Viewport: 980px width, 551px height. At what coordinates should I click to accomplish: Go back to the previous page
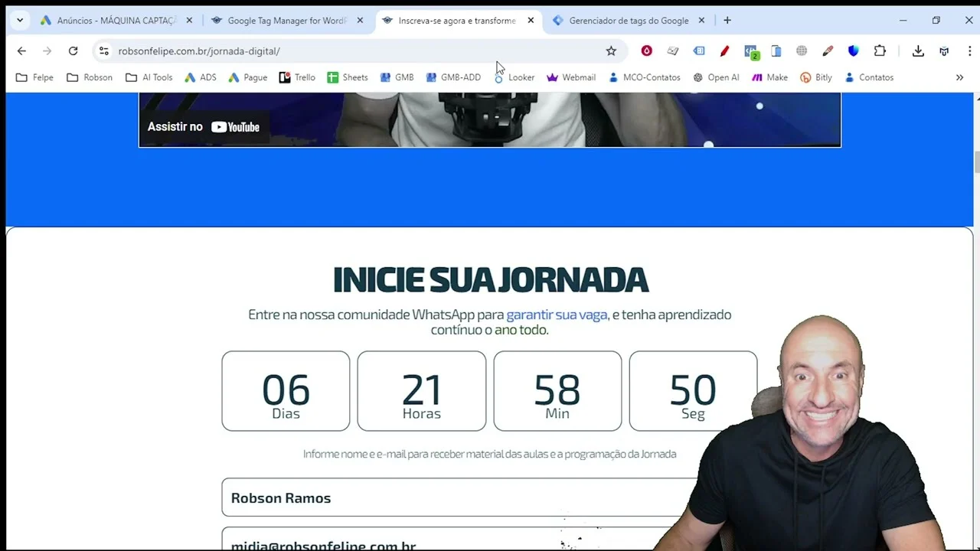coord(21,51)
